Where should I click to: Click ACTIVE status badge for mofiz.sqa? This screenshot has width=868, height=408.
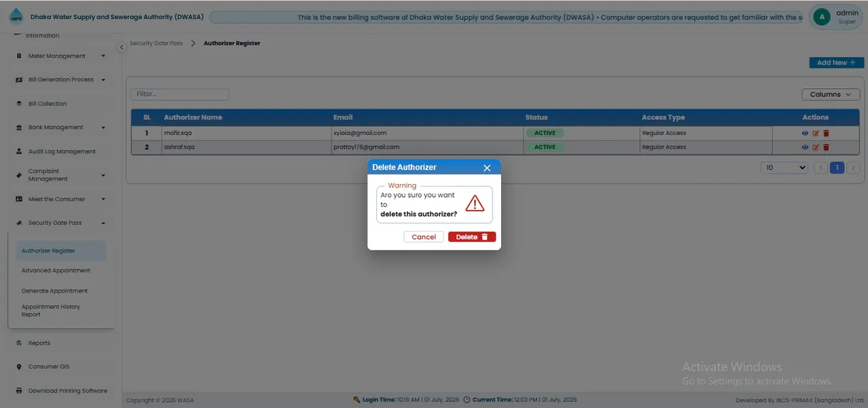coord(545,133)
